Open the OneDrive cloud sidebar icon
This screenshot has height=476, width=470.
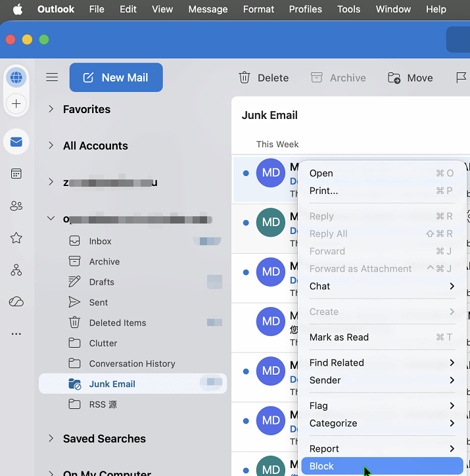[16, 302]
